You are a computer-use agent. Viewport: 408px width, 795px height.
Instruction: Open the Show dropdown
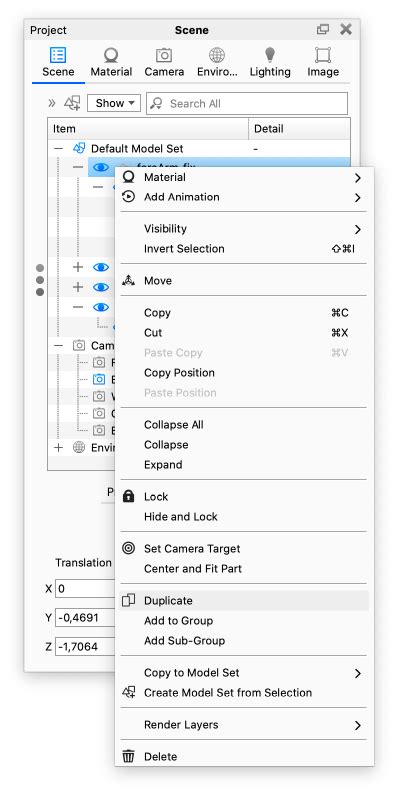click(114, 103)
